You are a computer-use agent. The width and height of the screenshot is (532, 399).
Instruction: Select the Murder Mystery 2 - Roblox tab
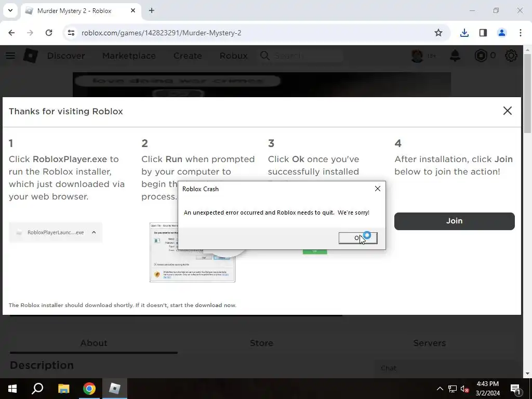(81, 11)
